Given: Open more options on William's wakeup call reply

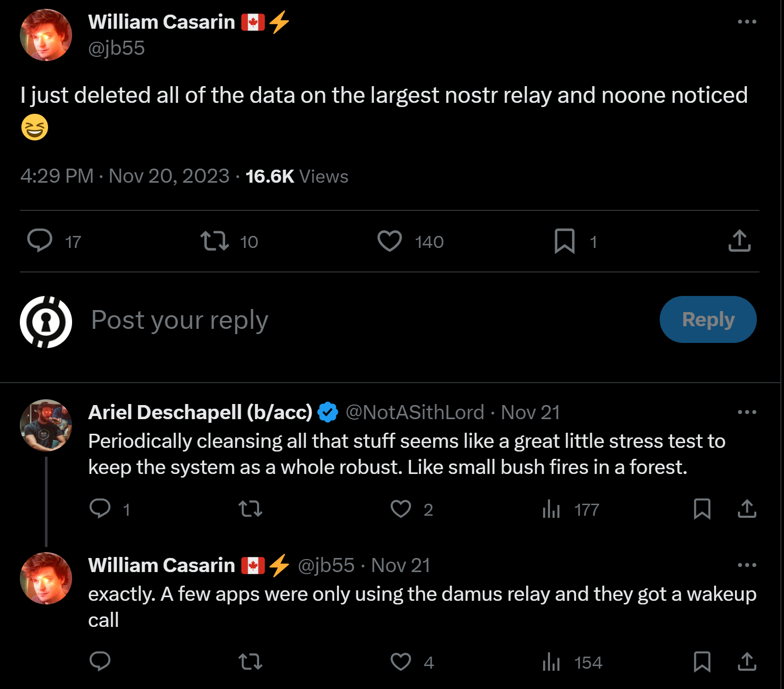Looking at the screenshot, I should click(747, 565).
